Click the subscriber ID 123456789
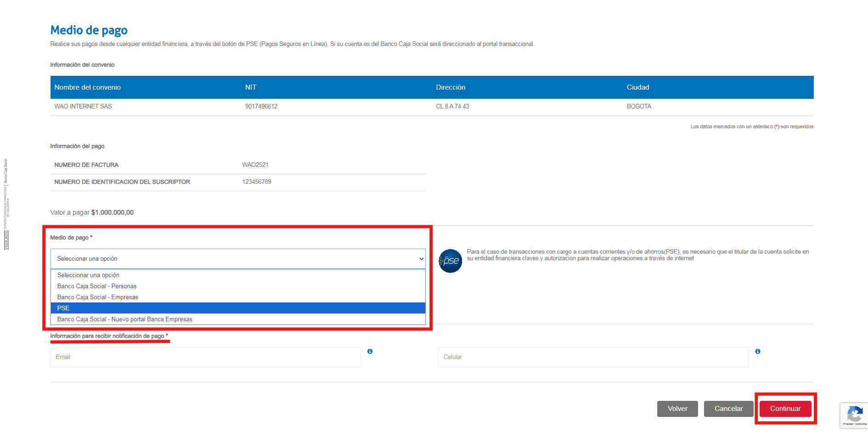The image size is (868, 433). 257,182
